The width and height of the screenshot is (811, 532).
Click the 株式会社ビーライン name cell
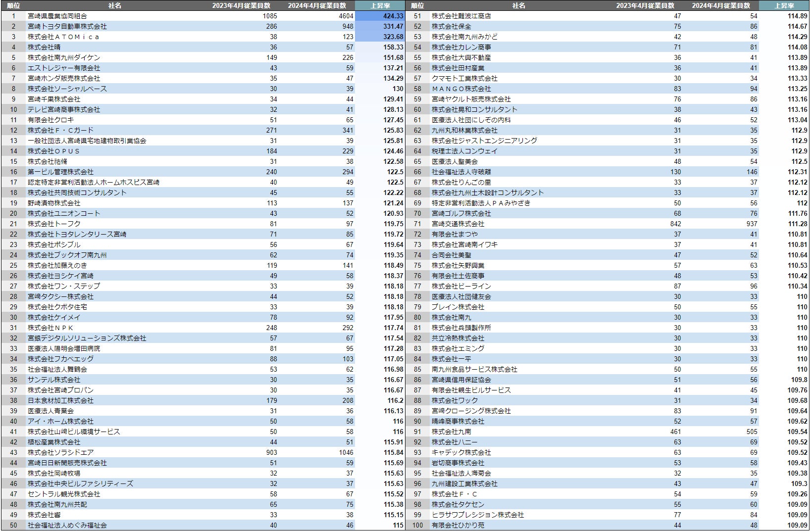461,286
